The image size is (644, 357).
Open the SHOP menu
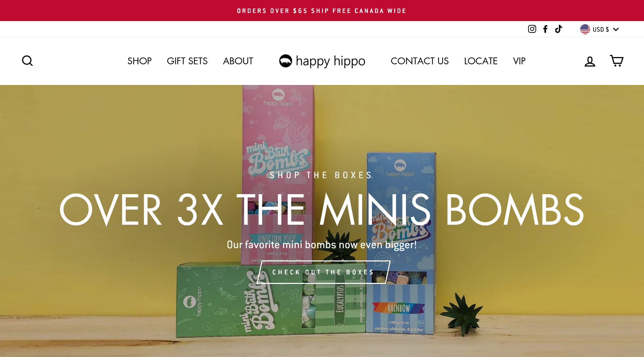139,61
